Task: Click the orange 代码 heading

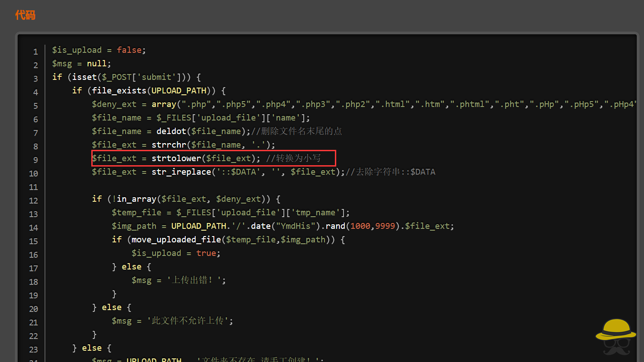Action: tap(25, 15)
